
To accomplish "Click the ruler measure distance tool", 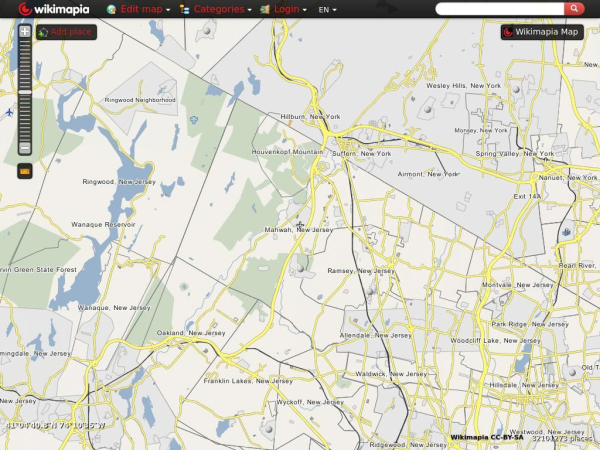I will (x=24, y=171).
